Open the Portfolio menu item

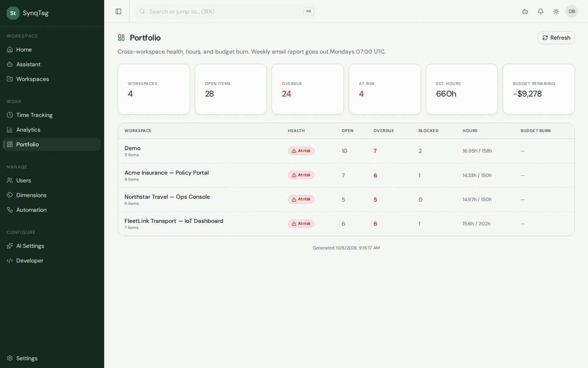pyautogui.click(x=52, y=144)
